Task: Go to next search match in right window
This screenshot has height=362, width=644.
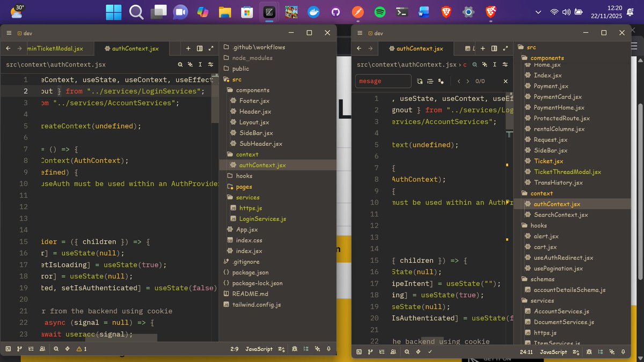Action: pos(467,82)
